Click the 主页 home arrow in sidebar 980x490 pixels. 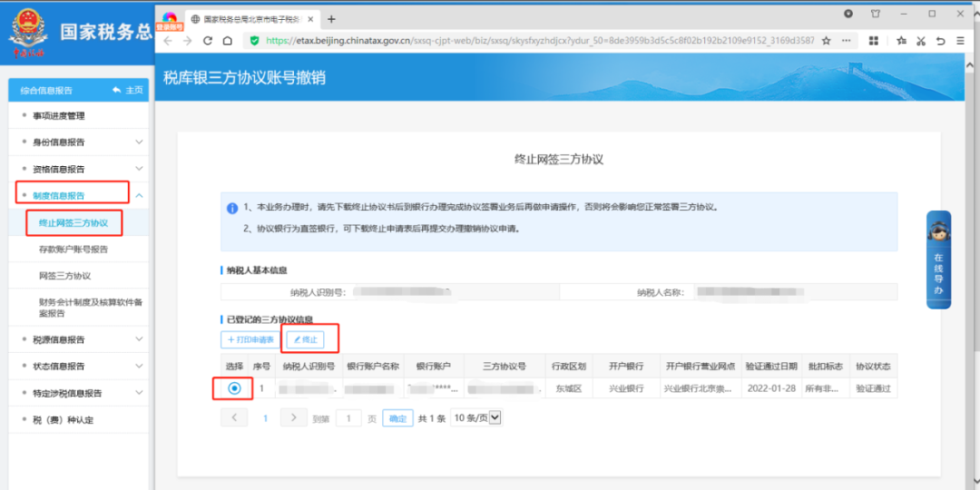pyautogui.click(x=128, y=90)
